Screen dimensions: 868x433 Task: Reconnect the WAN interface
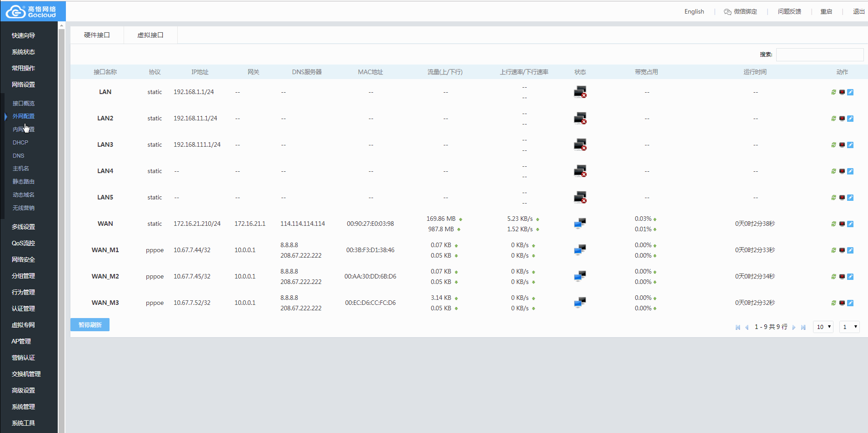833,224
